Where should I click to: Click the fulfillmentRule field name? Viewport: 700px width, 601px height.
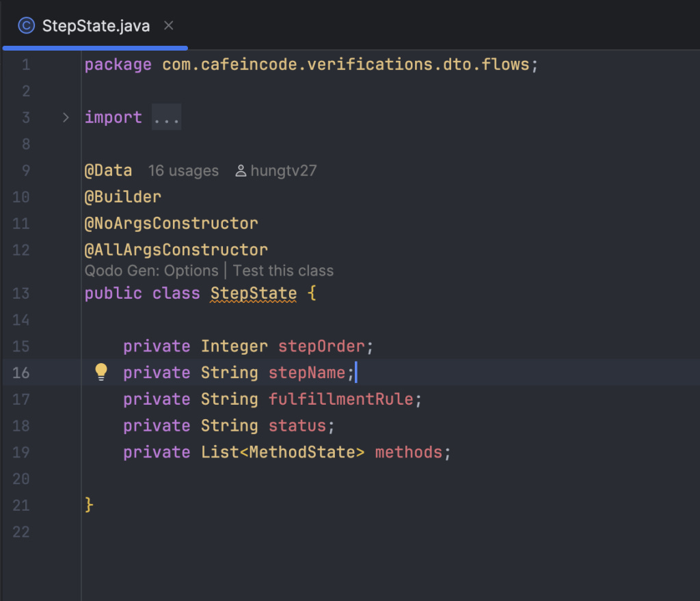(341, 399)
